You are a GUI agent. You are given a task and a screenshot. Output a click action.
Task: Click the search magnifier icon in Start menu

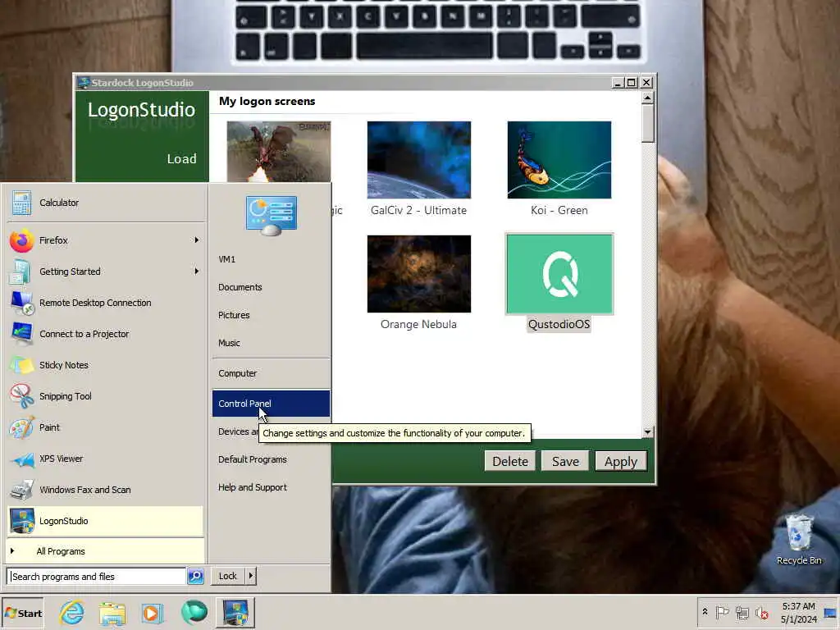(195, 577)
